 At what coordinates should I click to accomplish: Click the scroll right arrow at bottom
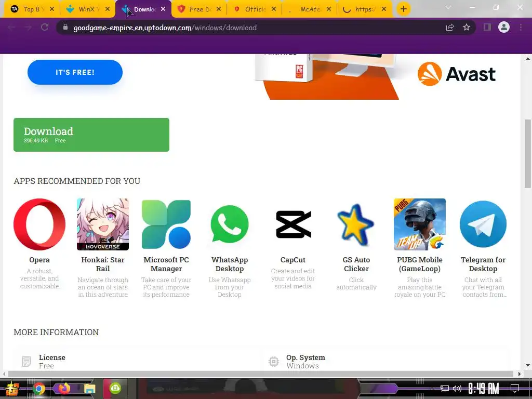(520, 374)
